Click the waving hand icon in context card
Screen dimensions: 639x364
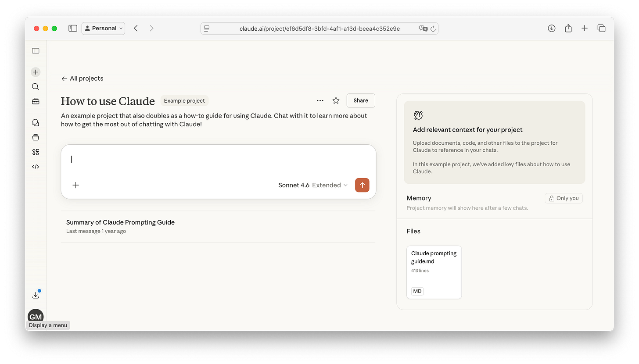(418, 115)
